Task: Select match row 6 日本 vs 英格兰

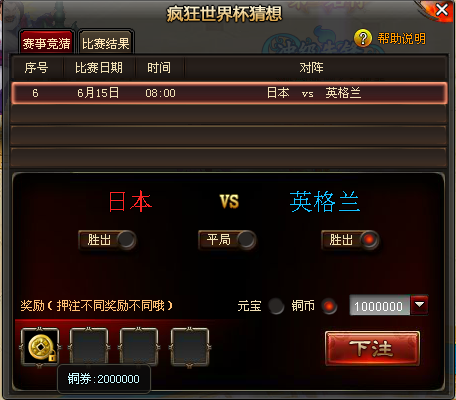Action: [x=229, y=93]
